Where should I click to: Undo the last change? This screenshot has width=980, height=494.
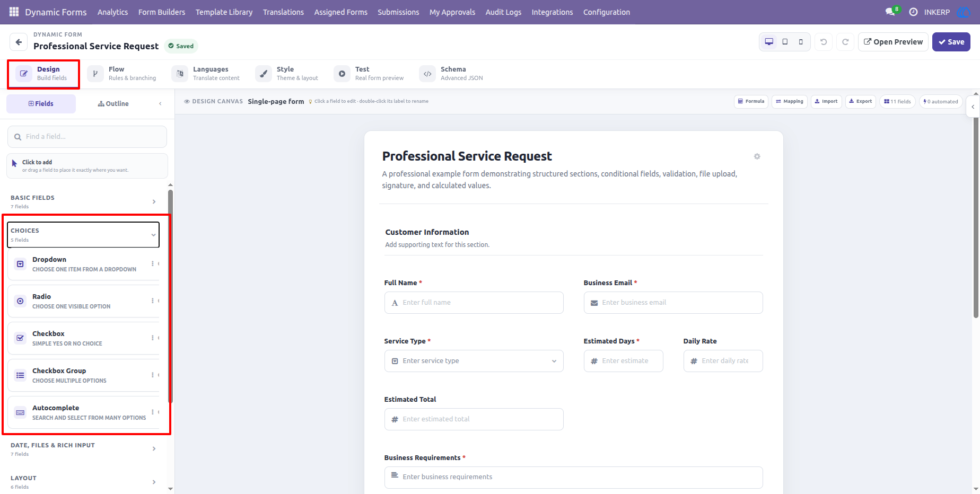point(824,42)
